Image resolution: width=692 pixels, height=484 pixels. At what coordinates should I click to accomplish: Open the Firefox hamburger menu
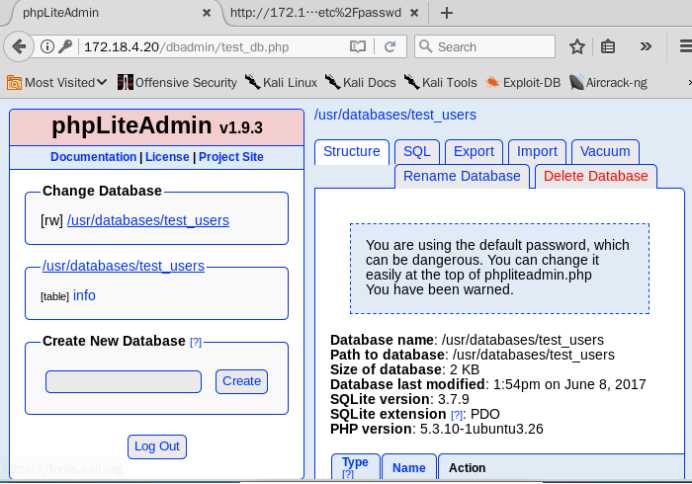tap(685, 46)
